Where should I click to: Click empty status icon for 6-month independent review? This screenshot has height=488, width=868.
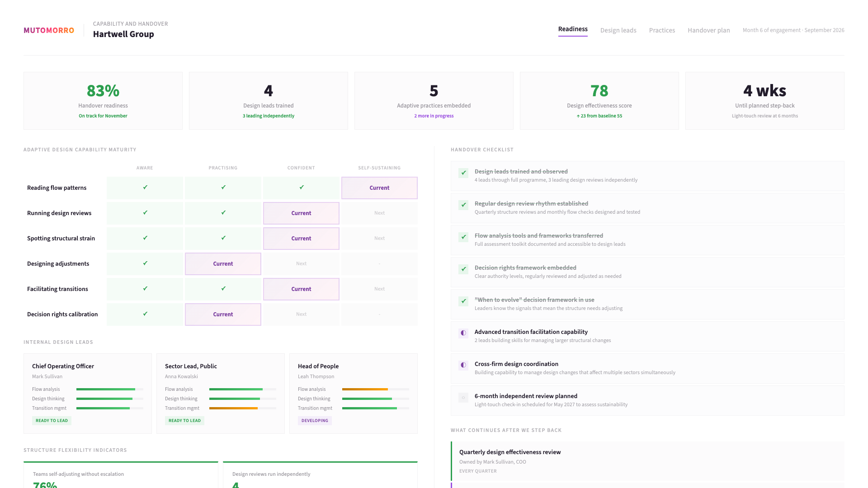tap(463, 397)
